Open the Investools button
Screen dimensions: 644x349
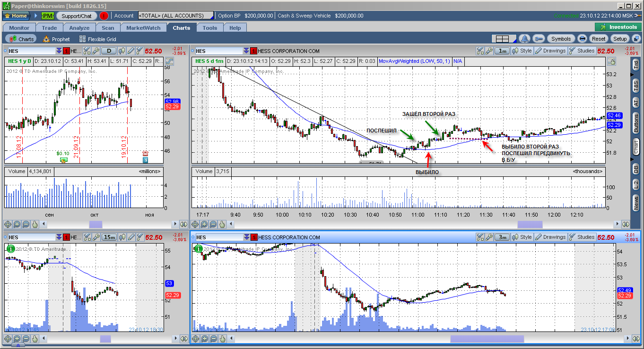pyautogui.click(x=618, y=27)
